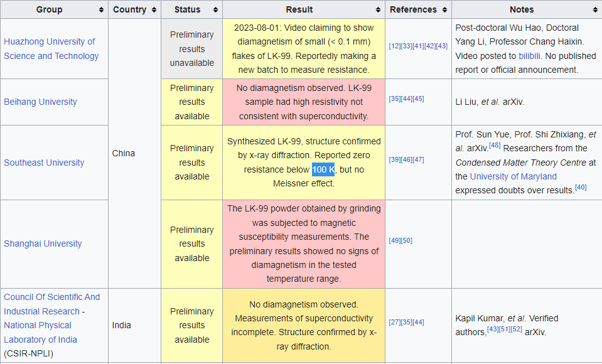The image size is (602, 364).
Task: Click 'Preliminary results unavailable' status cell
Action: coord(192,49)
